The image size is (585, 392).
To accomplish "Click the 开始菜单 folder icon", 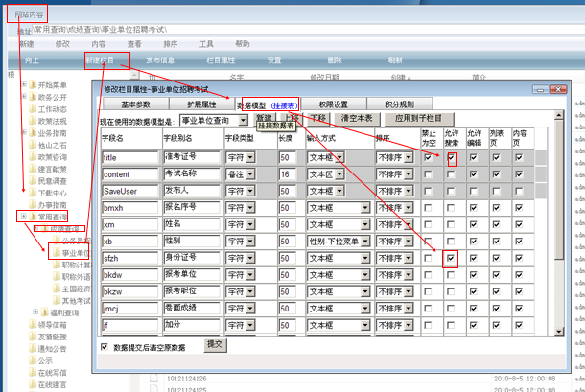I will (x=33, y=85).
